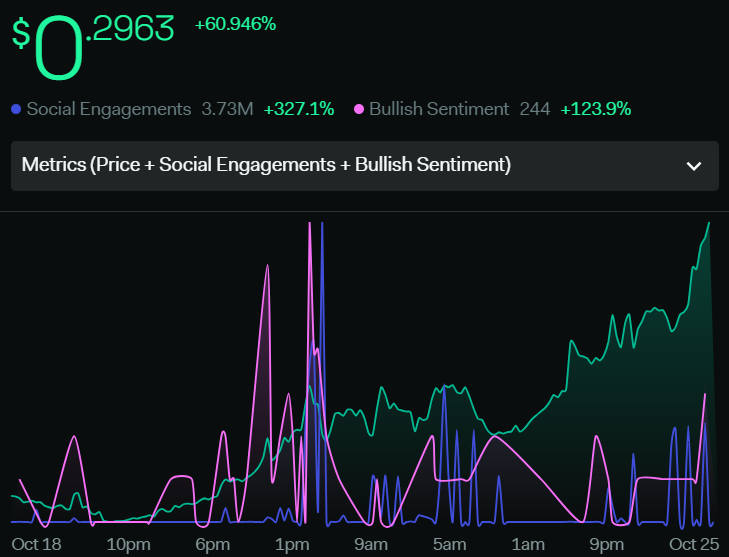Click the pink Bullish Sentiment legend dot

[358, 109]
